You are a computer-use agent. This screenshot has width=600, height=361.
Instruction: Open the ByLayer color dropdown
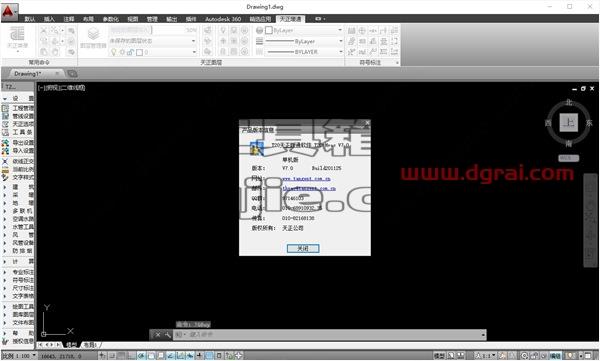(303, 30)
